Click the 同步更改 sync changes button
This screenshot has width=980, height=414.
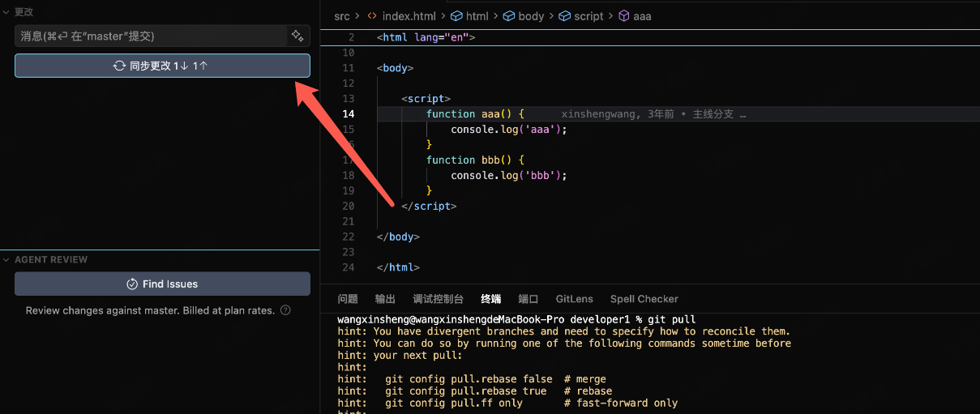(162, 66)
